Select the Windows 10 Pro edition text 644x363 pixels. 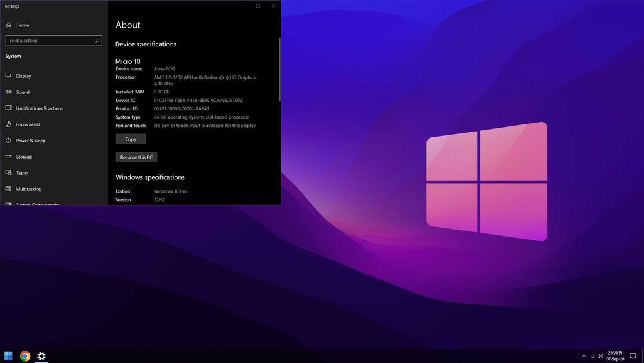(170, 191)
